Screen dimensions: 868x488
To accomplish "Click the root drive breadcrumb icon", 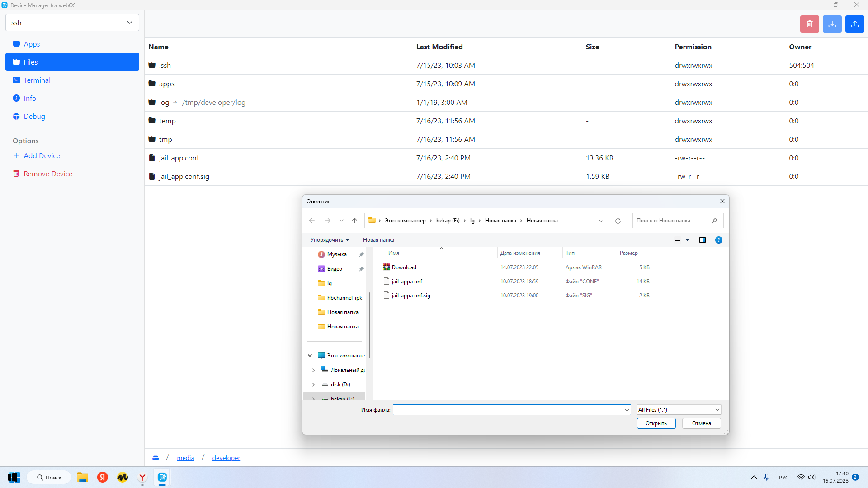I will (156, 458).
